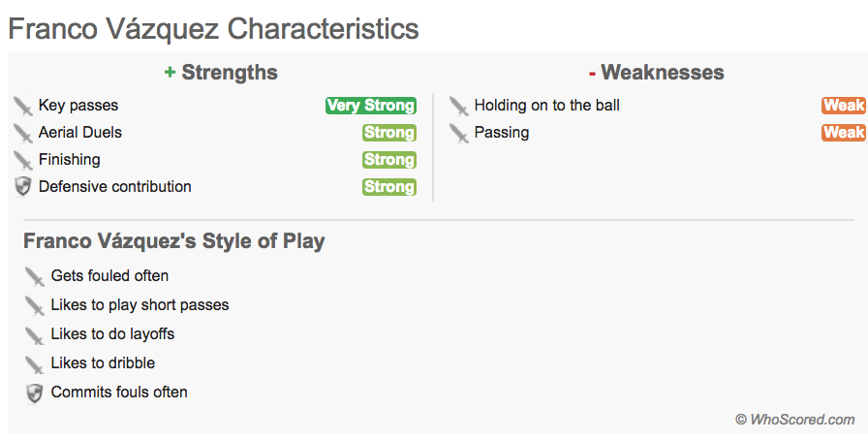Click the sword icon beside Likes to do layoffs
868x440 pixels.
tap(34, 335)
